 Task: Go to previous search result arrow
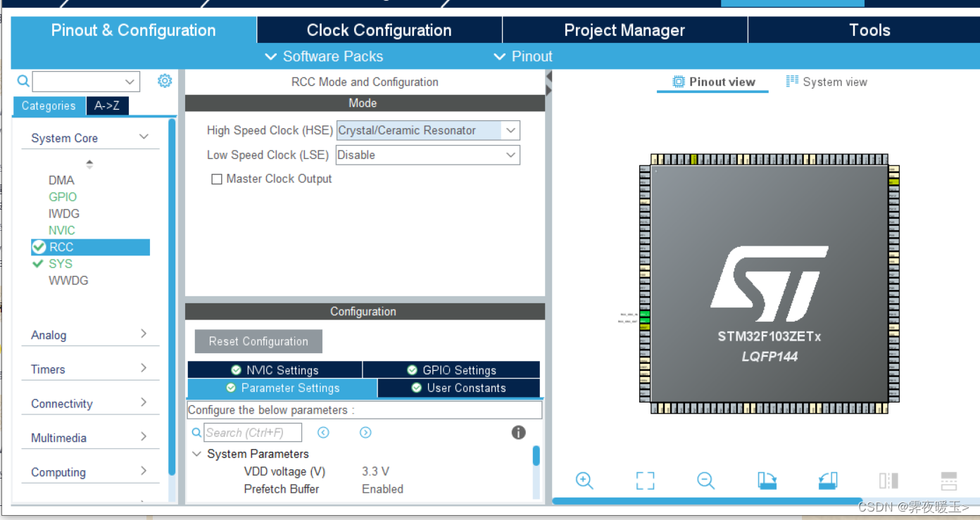(323, 433)
